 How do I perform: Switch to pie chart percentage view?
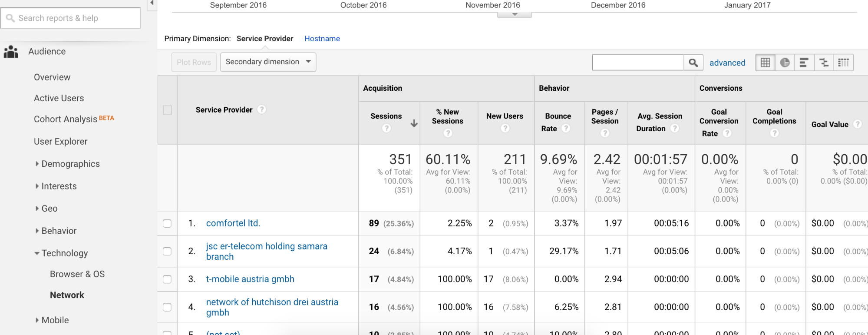[785, 63]
